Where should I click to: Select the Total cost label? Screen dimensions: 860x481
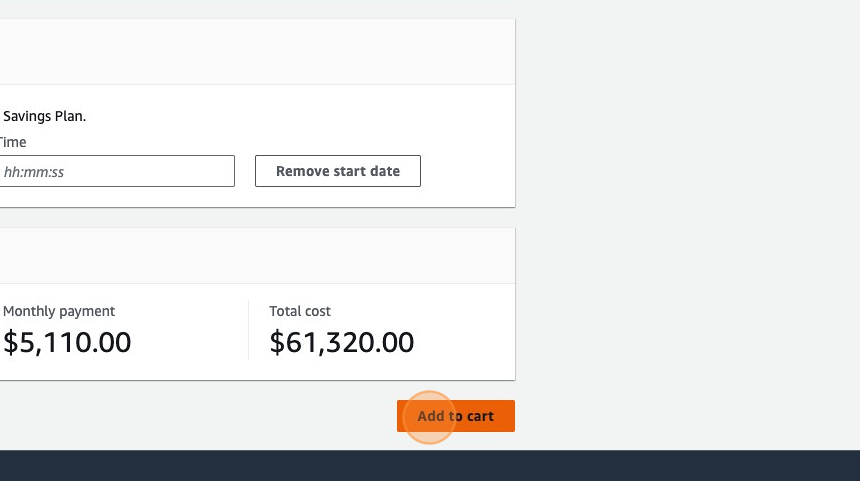click(x=300, y=311)
